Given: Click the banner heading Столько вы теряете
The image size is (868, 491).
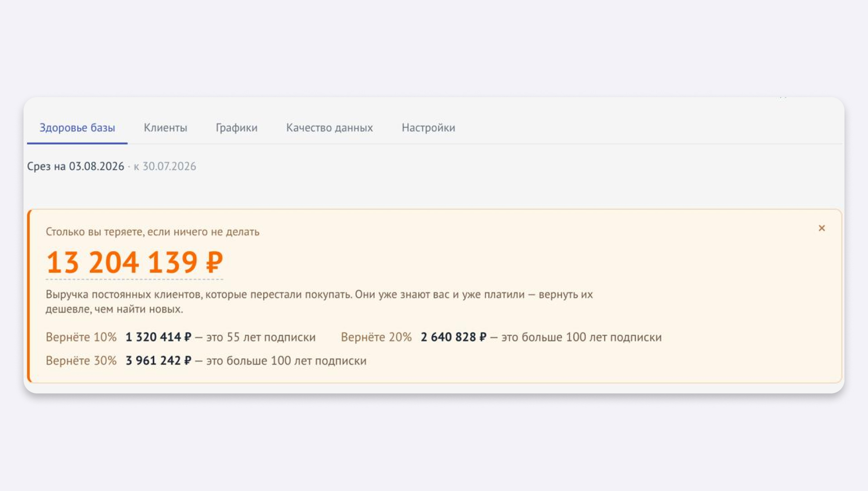Looking at the screenshot, I should [152, 232].
